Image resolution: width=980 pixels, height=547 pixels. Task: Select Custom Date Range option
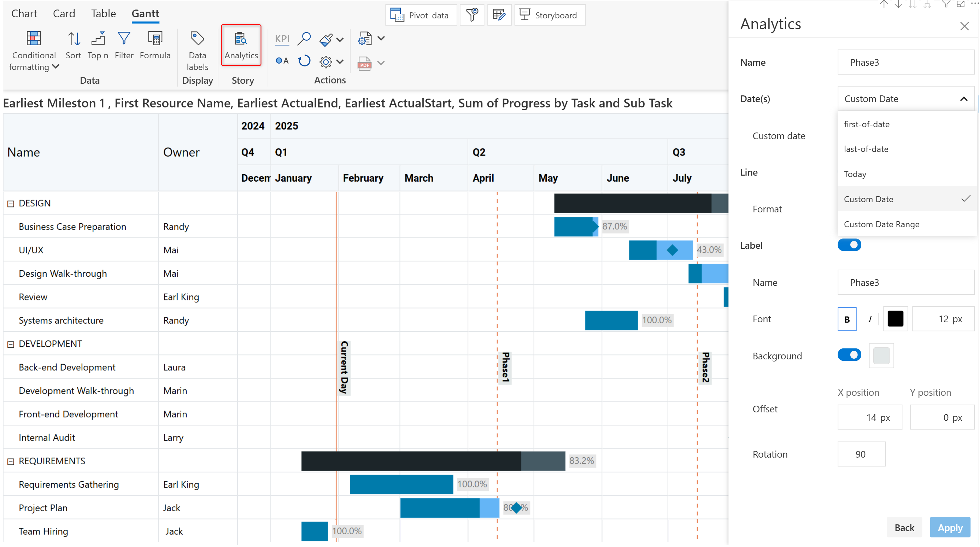[x=881, y=224]
